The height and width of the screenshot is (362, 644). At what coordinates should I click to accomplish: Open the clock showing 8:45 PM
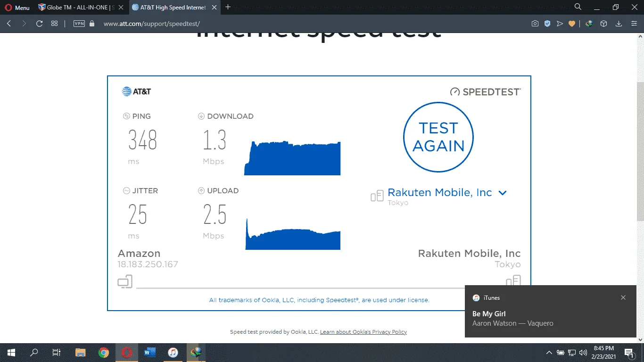(x=603, y=352)
